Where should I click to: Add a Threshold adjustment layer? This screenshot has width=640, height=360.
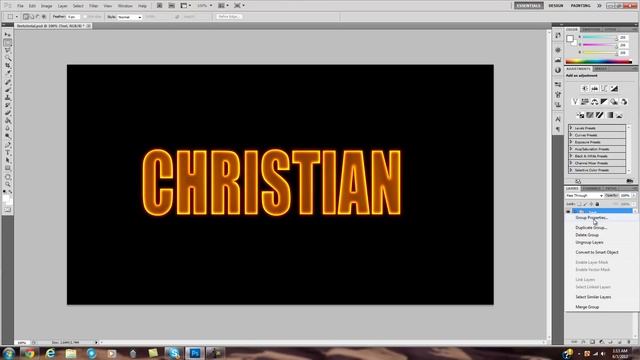click(600, 115)
